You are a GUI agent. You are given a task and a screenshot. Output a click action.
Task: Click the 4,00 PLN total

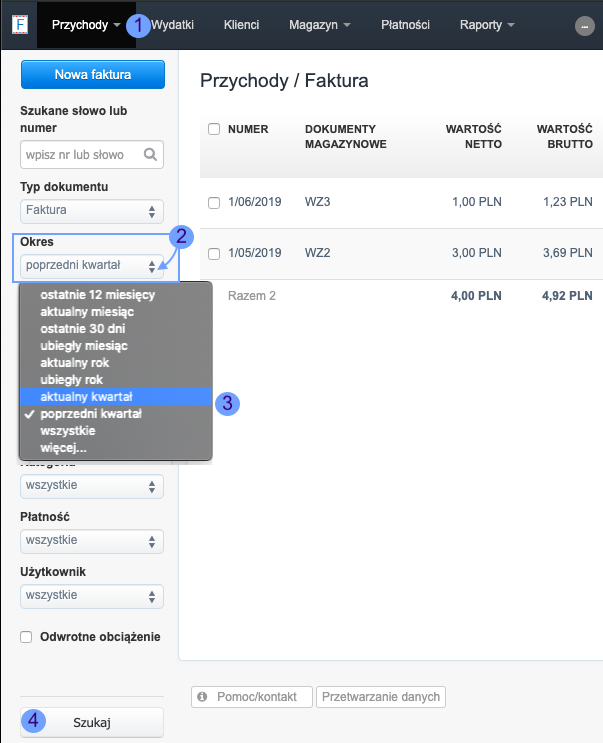pyautogui.click(x=476, y=296)
